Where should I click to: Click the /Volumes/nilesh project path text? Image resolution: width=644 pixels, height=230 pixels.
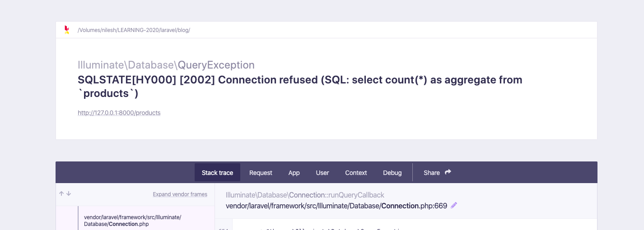point(134,30)
